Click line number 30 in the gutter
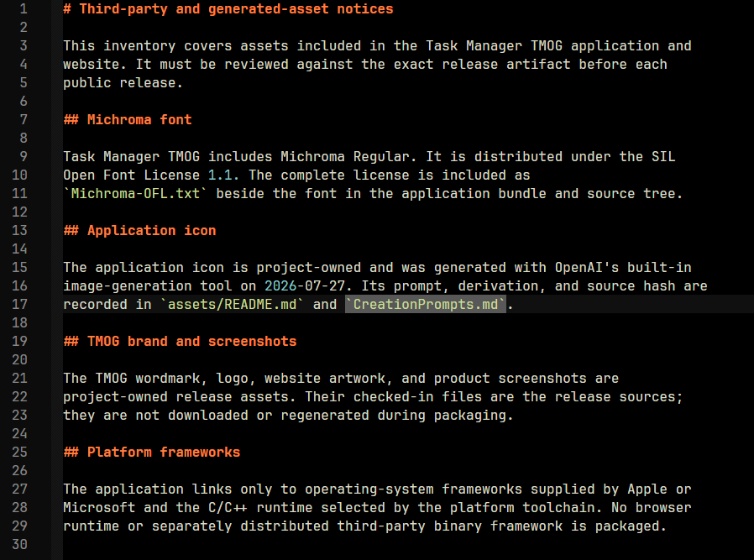This screenshot has height=560, width=754. click(x=19, y=545)
